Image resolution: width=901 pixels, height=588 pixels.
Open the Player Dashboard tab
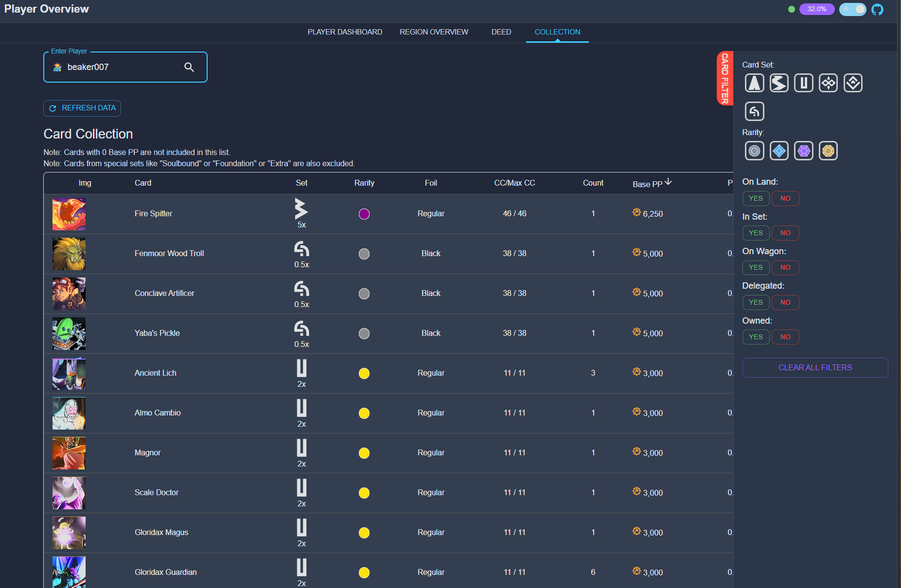tap(345, 32)
